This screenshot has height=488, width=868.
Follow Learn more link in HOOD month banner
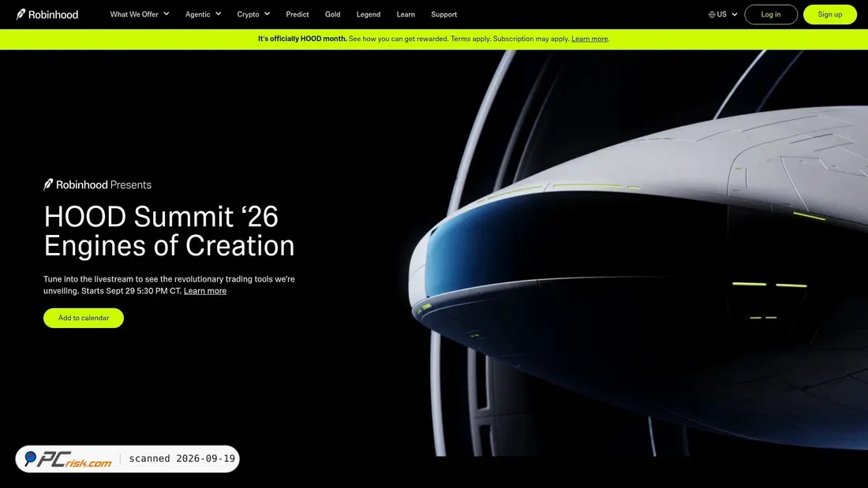tap(589, 39)
